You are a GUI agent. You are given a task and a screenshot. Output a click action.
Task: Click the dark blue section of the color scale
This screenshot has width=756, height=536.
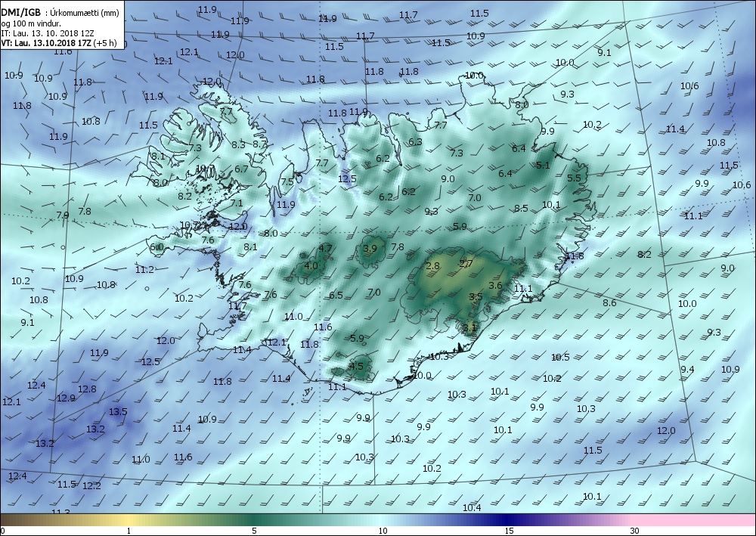[x=507, y=520]
